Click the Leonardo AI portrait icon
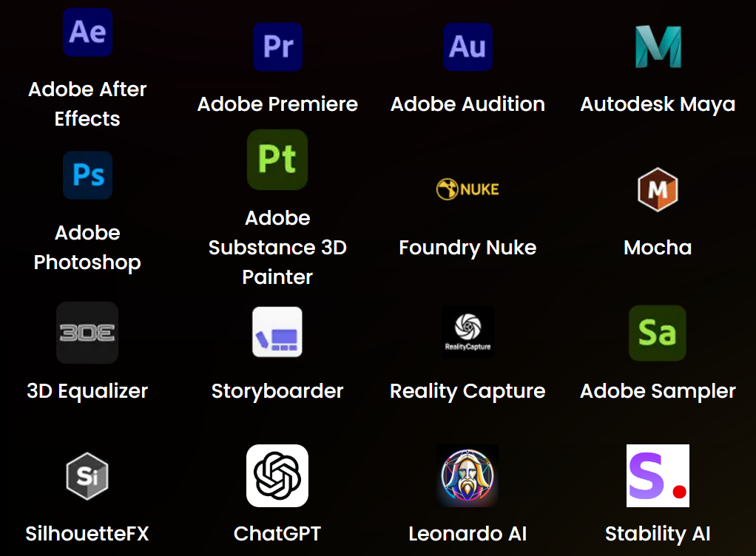This screenshot has width=756, height=556. (468, 475)
